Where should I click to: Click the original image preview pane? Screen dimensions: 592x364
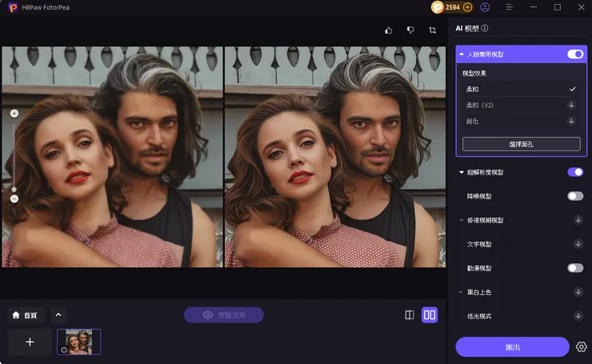point(112,157)
